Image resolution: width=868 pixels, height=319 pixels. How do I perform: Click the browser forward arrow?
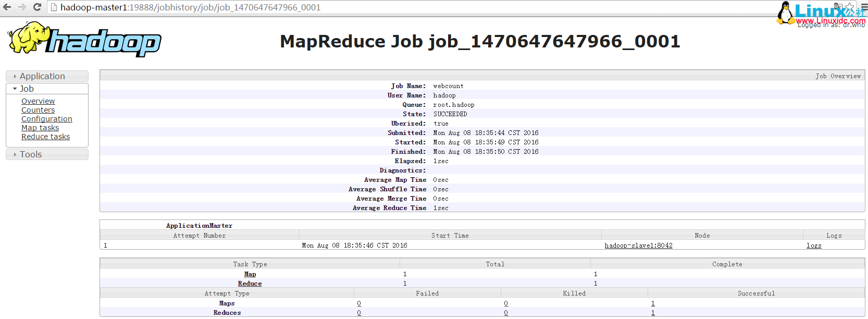pos(22,7)
